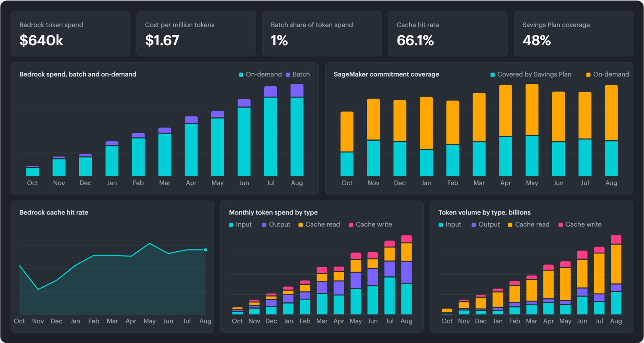Image resolution: width=644 pixels, height=343 pixels.
Task: Click the teal On-demand swatch in Bedrock spend legend
Action: click(241, 75)
